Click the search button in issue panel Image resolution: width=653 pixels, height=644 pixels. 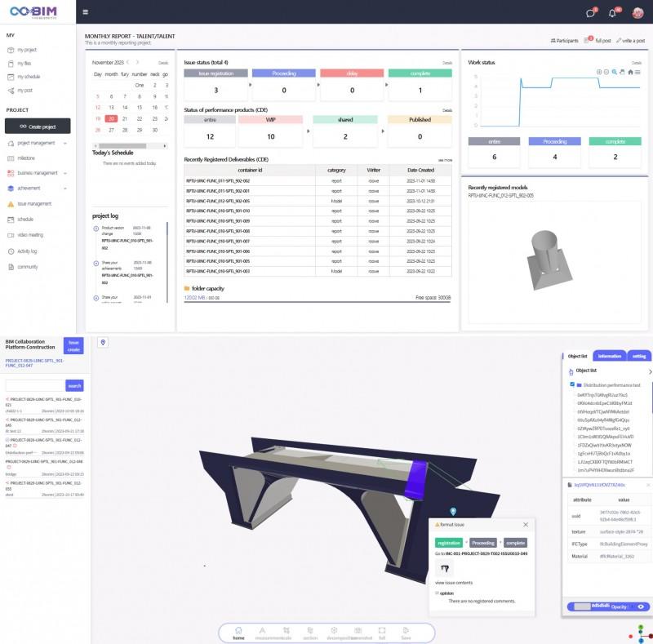[x=74, y=385]
